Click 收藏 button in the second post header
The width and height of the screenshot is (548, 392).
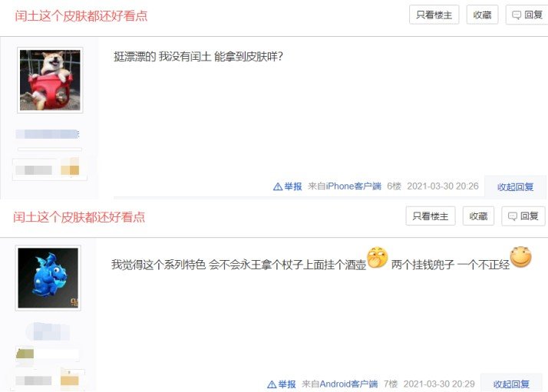pos(478,216)
